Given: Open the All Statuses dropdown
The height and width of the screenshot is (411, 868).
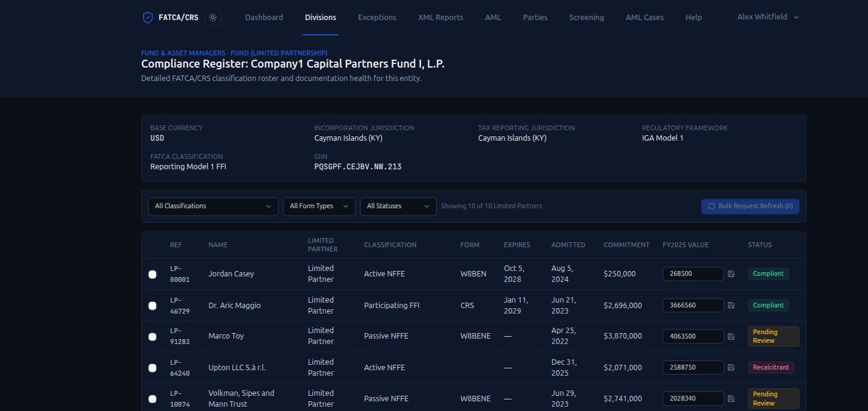Looking at the screenshot, I should (x=398, y=206).
